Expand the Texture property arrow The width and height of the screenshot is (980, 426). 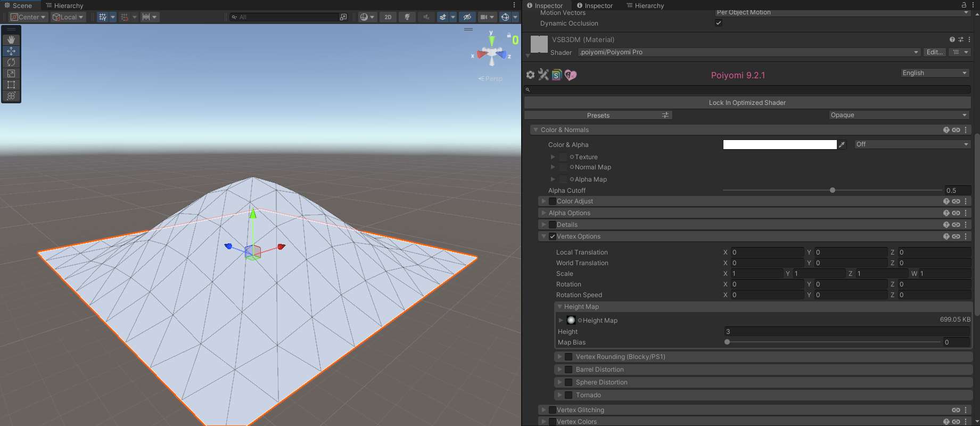pos(553,157)
